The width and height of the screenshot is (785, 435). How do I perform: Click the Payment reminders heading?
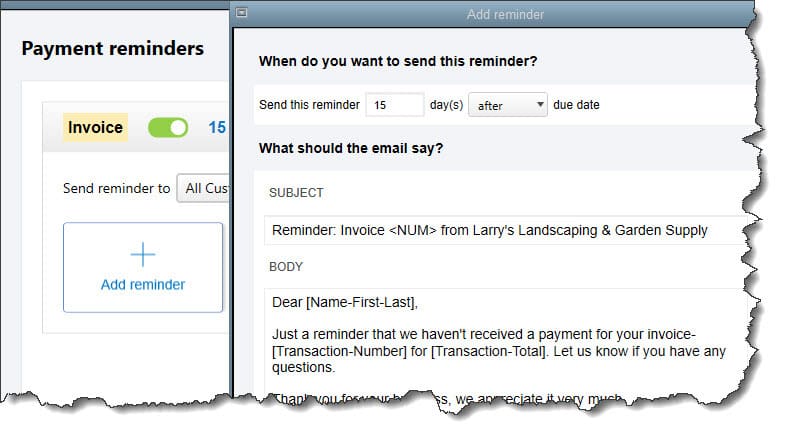pyautogui.click(x=113, y=49)
